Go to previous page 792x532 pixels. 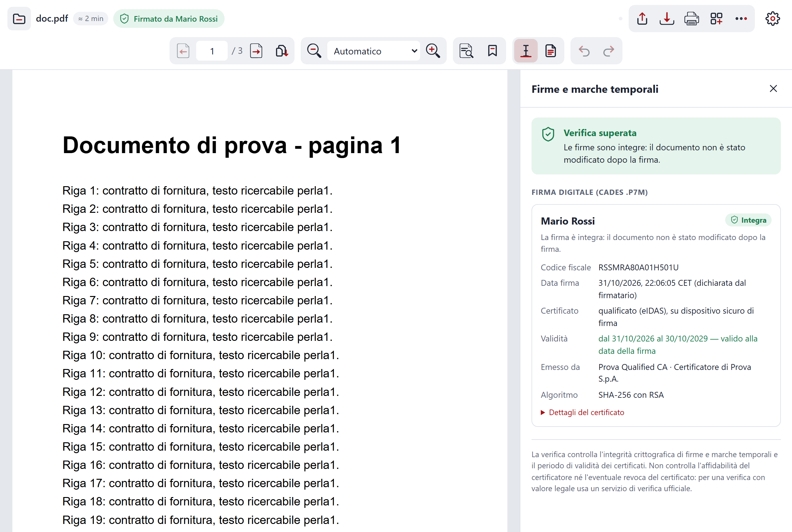[183, 51]
